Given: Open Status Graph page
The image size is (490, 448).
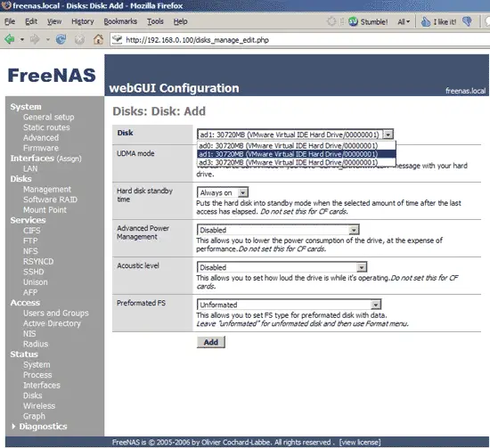Looking at the screenshot, I should pos(34,417).
